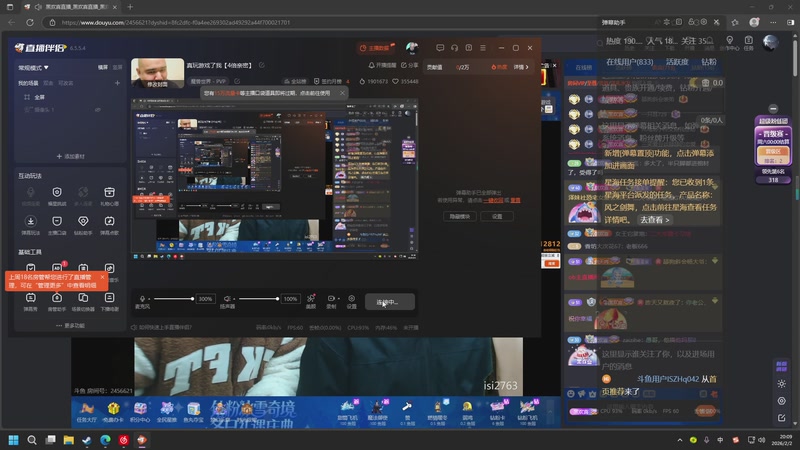Switch layout to 竖屏 portrait mode
The height and width of the screenshot is (450, 800).
pyautogui.click(x=117, y=67)
